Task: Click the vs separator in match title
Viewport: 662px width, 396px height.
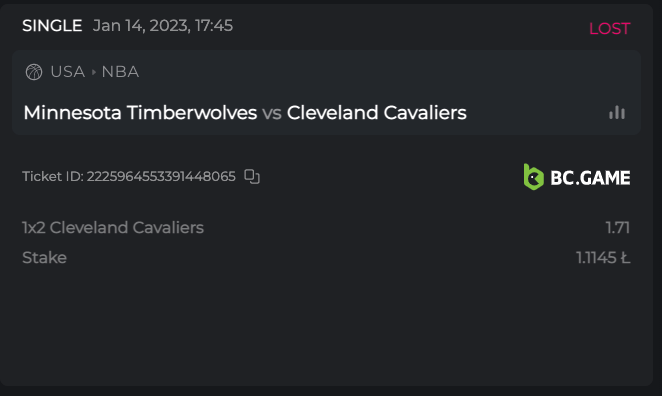Action: [x=272, y=114]
